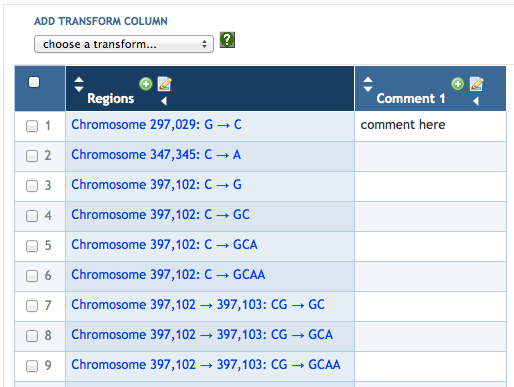514x387 pixels.
Task: Click the green help question mark icon
Action: point(227,40)
